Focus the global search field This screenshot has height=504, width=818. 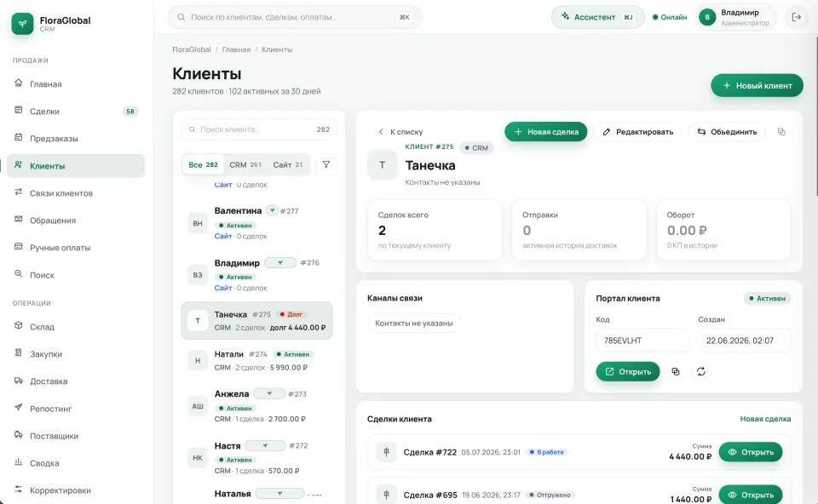pyautogui.click(x=295, y=17)
